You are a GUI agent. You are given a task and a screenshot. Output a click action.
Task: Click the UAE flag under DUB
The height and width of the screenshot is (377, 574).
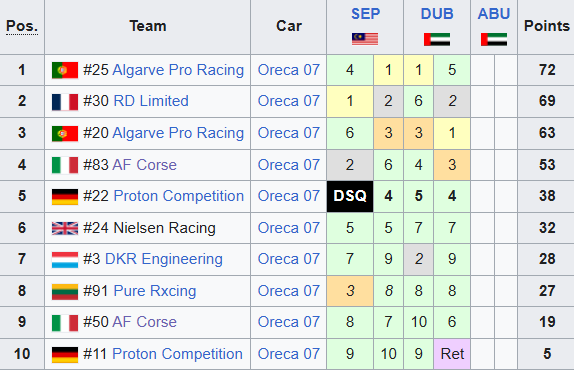[437, 39]
